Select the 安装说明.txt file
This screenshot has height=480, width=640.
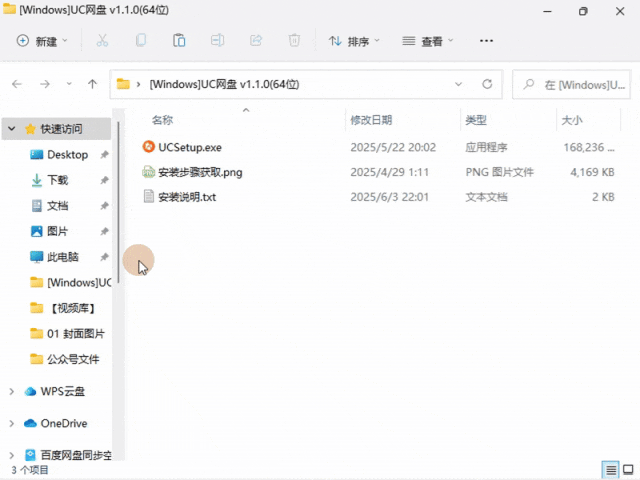[187, 197]
